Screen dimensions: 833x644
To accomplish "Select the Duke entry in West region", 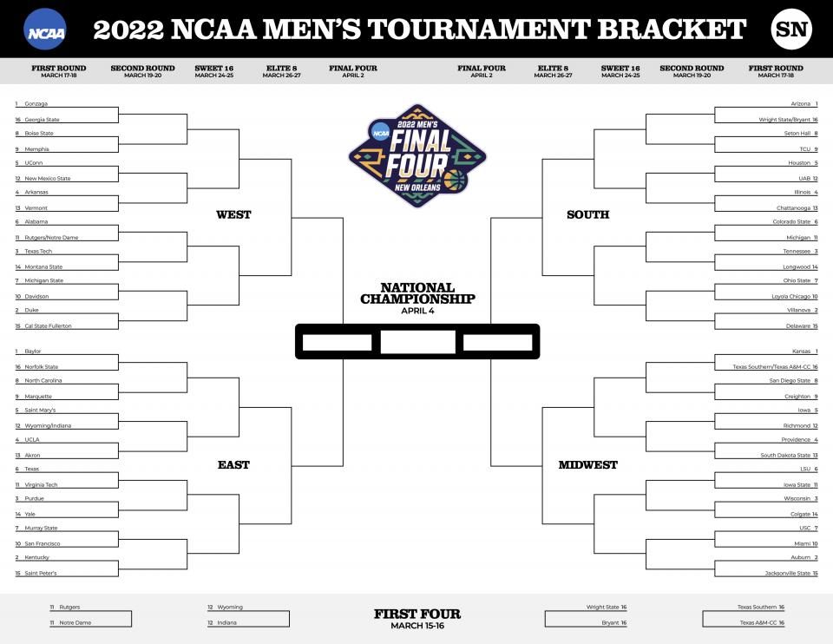I will click(67, 310).
